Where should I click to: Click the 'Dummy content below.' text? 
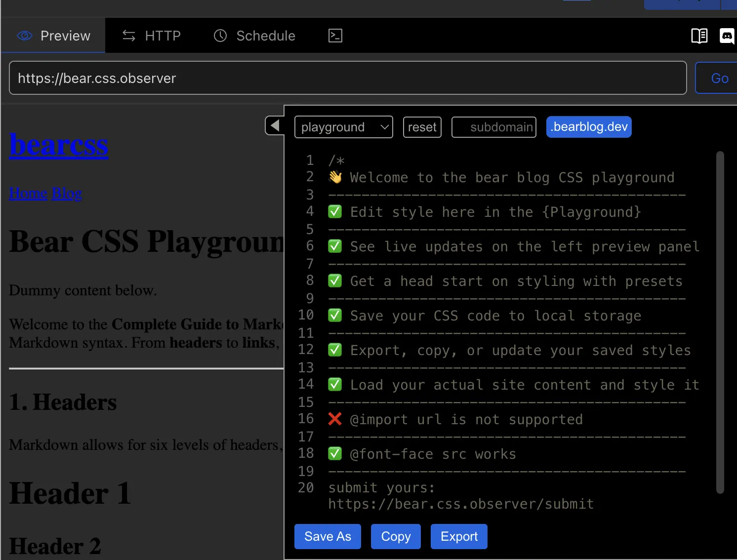point(83,290)
